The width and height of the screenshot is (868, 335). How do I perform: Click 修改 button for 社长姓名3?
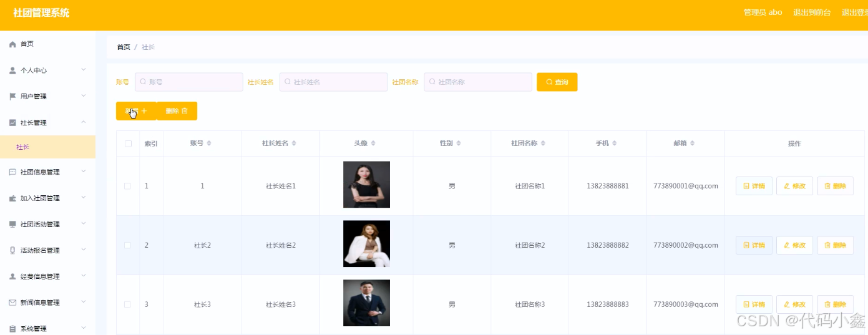[794, 304]
